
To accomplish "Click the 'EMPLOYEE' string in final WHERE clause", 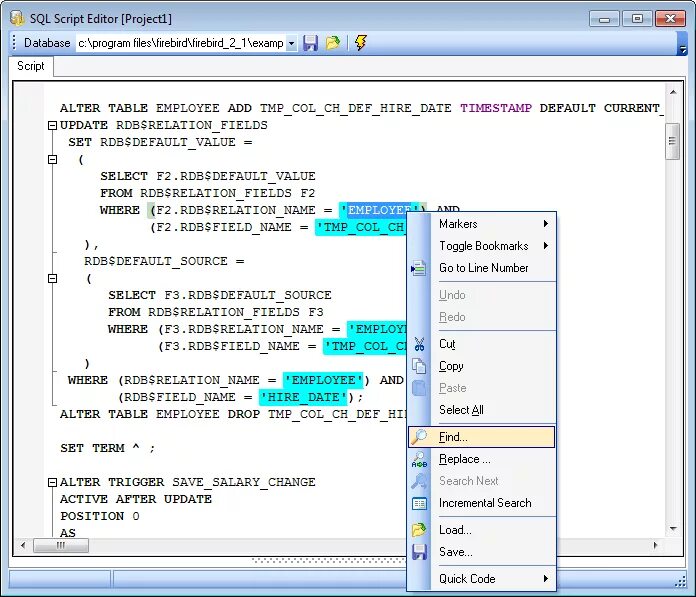I will click(323, 380).
